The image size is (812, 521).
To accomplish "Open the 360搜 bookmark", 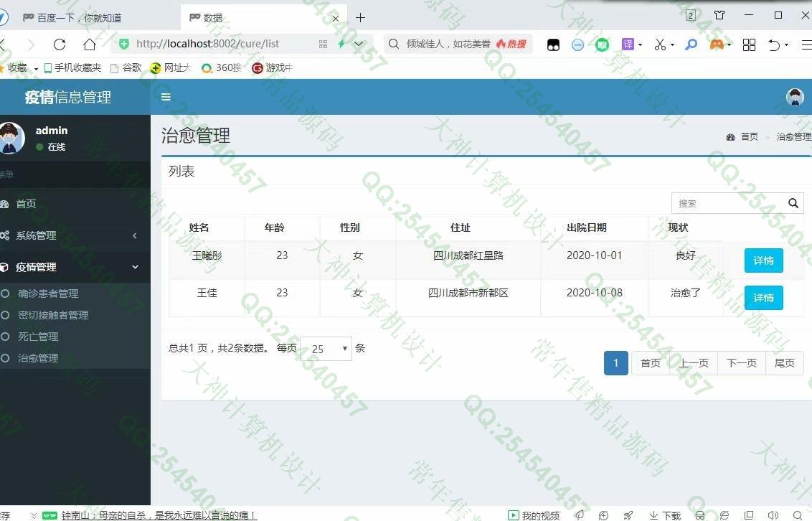I will tap(222, 68).
